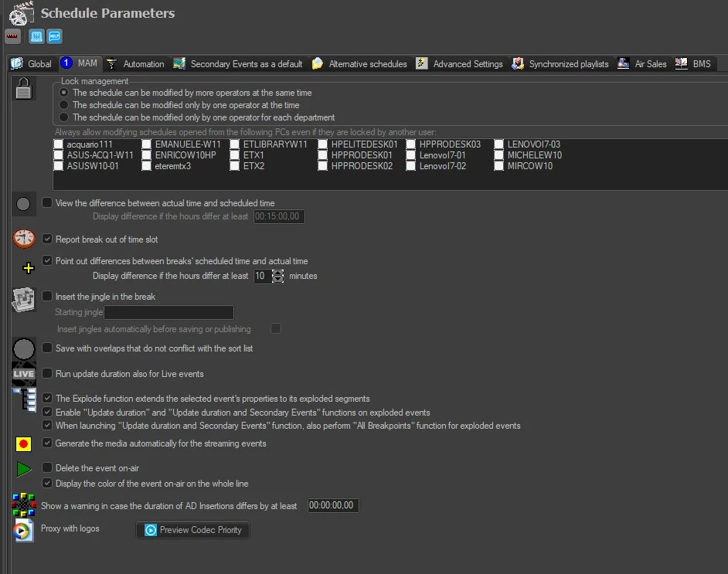Decrease the minutes difference spinner value
728x574 pixels.
(x=278, y=280)
